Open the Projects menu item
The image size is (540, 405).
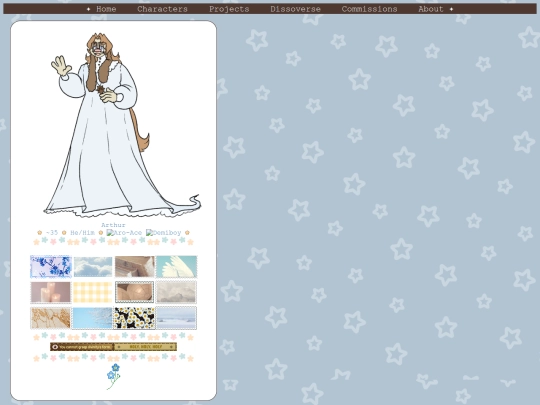click(x=229, y=9)
